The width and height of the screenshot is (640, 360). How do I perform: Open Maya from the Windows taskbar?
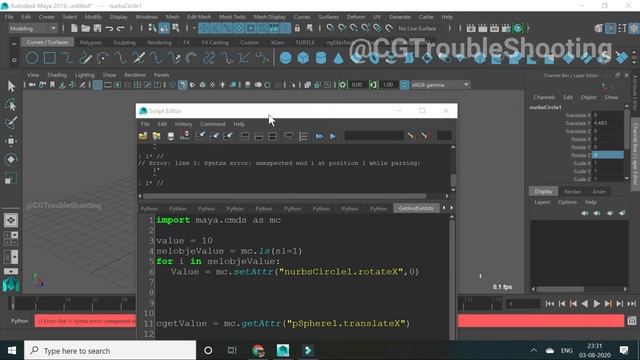tap(283, 351)
